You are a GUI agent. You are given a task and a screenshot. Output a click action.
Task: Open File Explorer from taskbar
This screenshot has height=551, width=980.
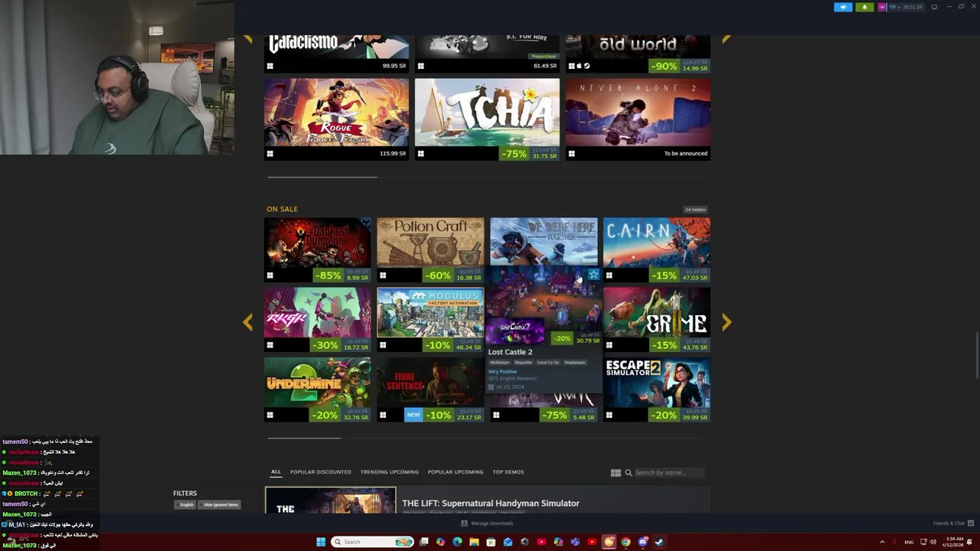point(474,542)
